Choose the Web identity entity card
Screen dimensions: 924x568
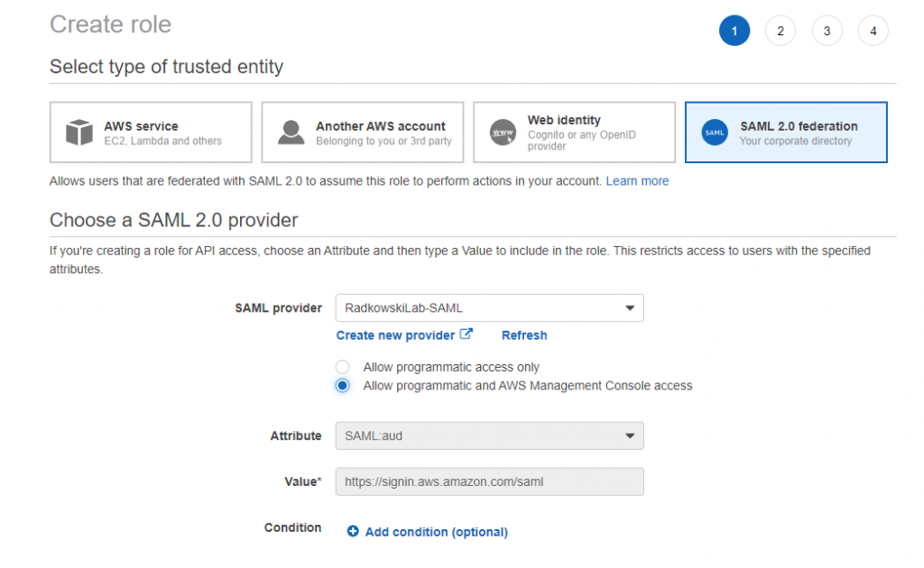[574, 133]
